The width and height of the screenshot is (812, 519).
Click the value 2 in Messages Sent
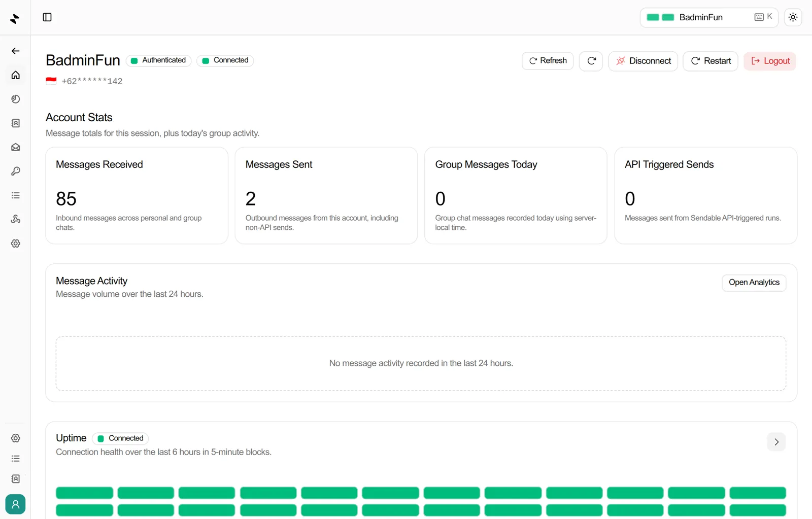[x=251, y=199]
